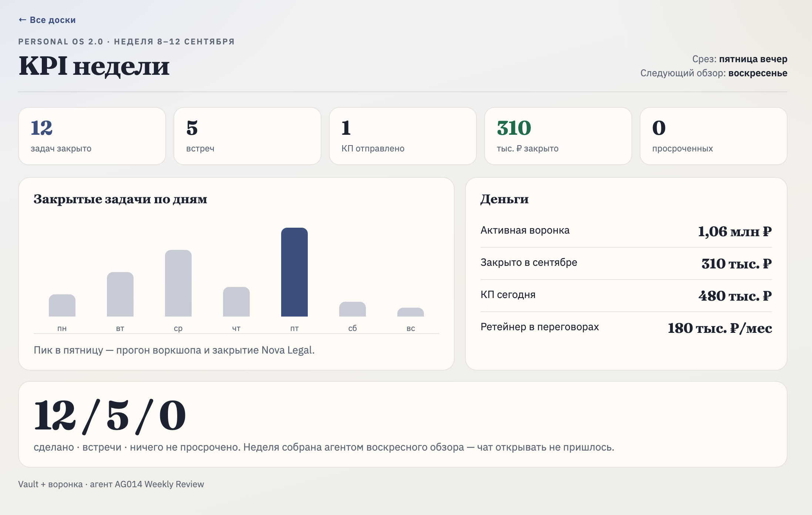The image size is (812, 515).
Task: Select the '0 просроченных' card
Action: (x=714, y=136)
